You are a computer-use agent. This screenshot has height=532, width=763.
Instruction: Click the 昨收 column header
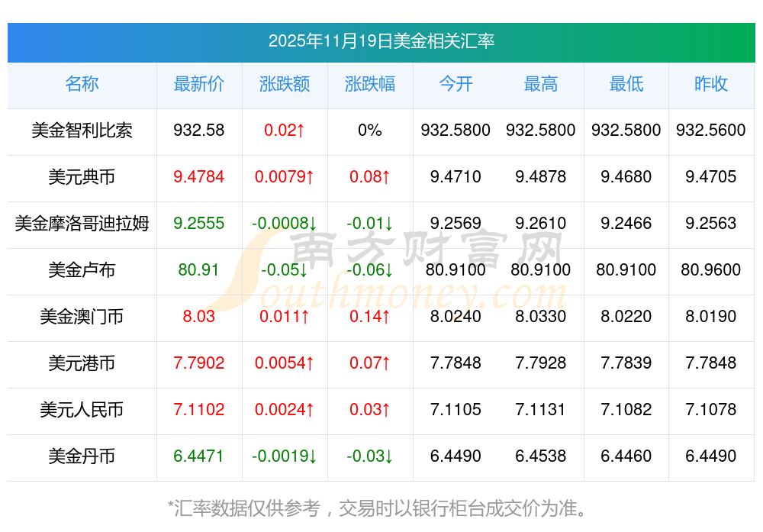click(x=710, y=85)
